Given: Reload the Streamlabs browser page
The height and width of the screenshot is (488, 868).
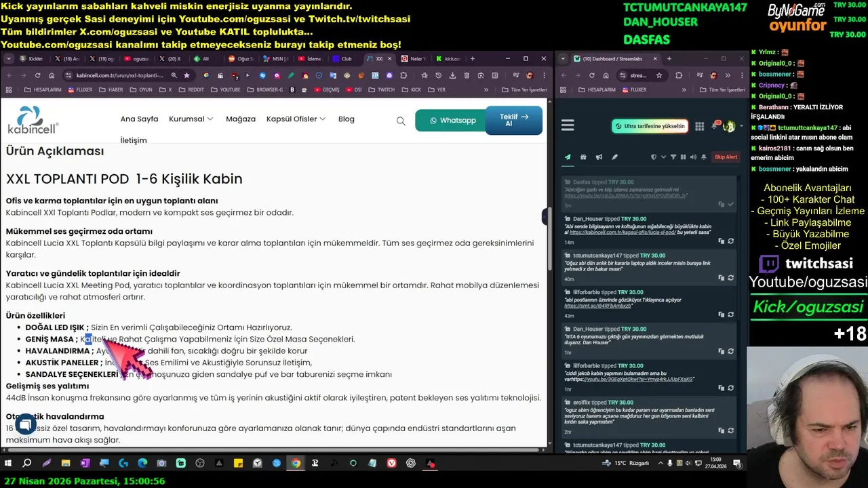Looking at the screenshot, I should click(591, 75).
